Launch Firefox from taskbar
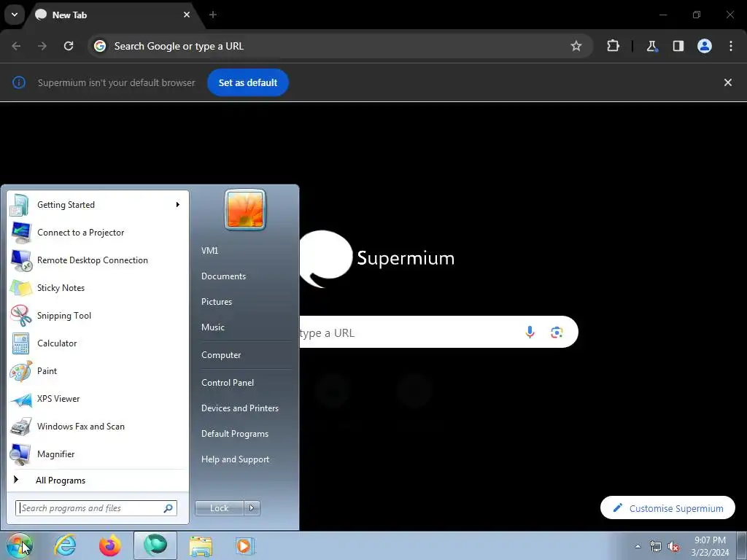Screen dimensions: 747x560 110,545
